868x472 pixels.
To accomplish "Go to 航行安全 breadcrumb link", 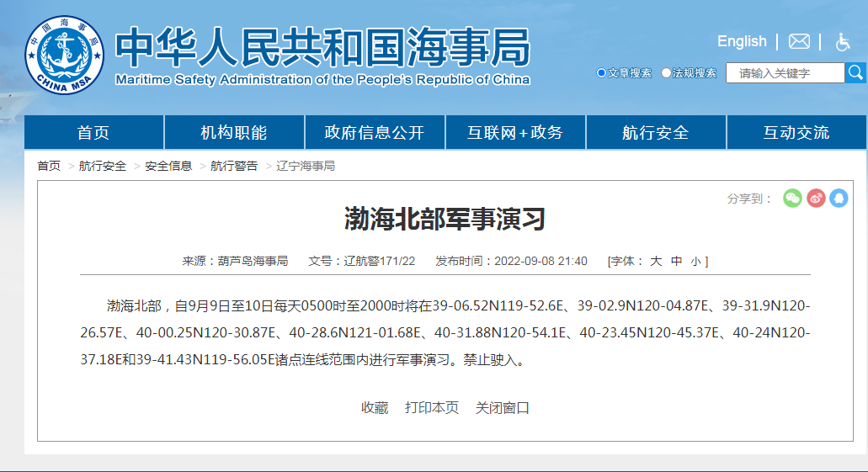I will coord(103,166).
